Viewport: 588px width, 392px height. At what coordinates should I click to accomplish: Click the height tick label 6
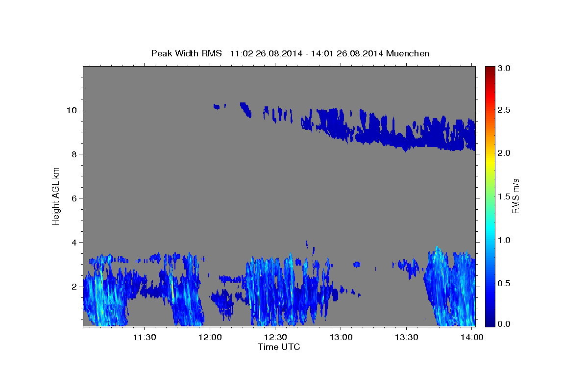[x=74, y=198]
